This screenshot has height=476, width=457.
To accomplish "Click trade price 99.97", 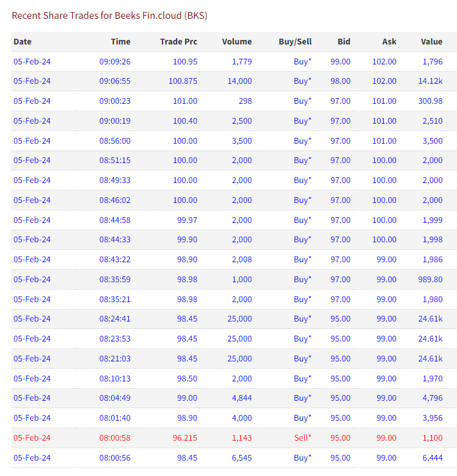I will (187, 220).
